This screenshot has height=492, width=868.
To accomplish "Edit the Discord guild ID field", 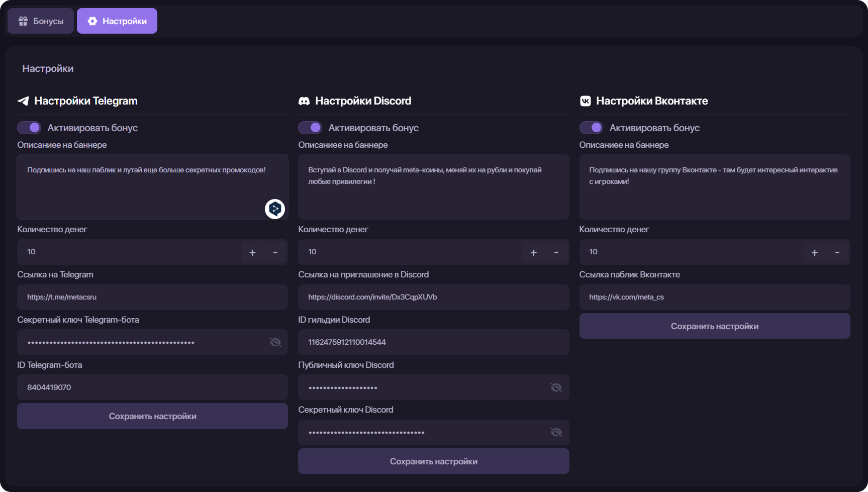I will [x=433, y=342].
